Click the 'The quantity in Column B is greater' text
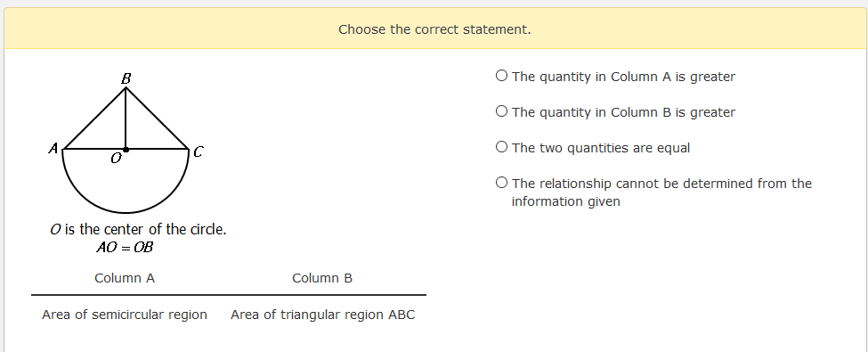 coord(623,112)
